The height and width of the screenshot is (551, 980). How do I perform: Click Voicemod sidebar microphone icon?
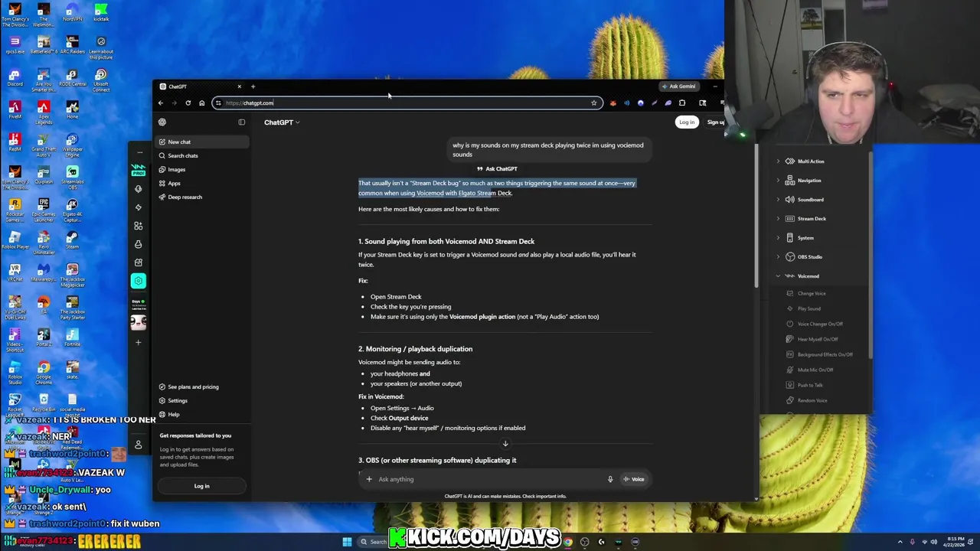(x=138, y=188)
